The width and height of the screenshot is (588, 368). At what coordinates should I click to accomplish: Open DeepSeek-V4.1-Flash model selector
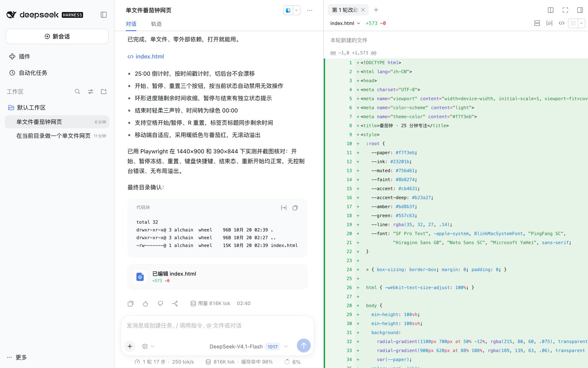coord(248,347)
